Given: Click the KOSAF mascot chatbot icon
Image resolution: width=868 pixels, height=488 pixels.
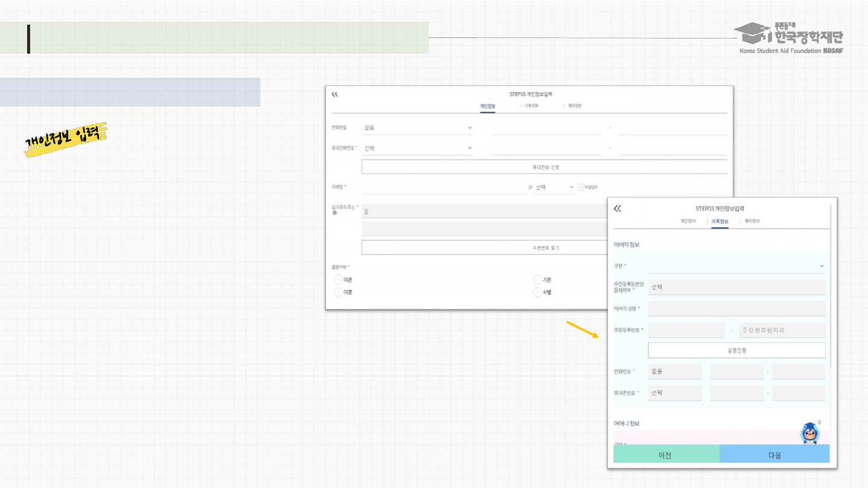Looking at the screenshot, I should pyautogui.click(x=809, y=434).
